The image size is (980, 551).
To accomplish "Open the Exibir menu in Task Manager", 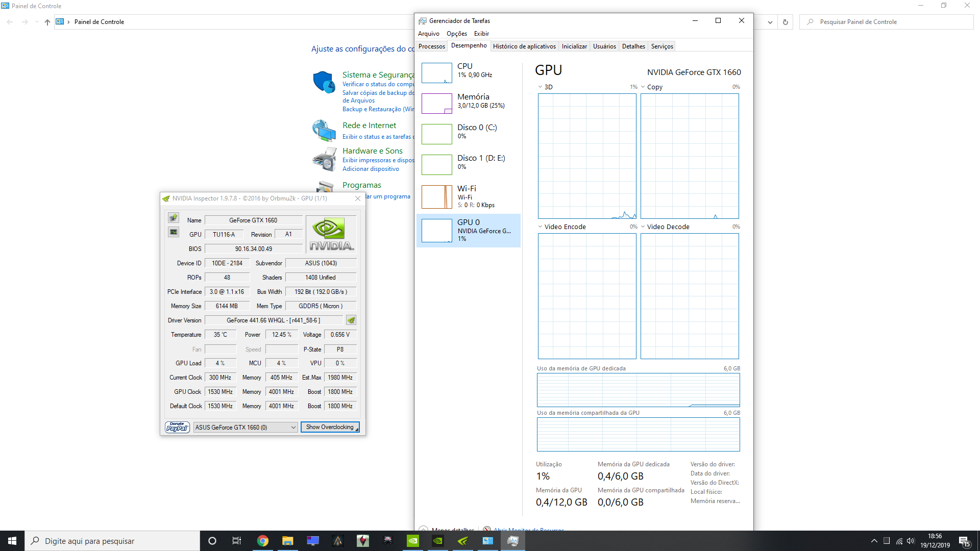I will (x=481, y=34).
